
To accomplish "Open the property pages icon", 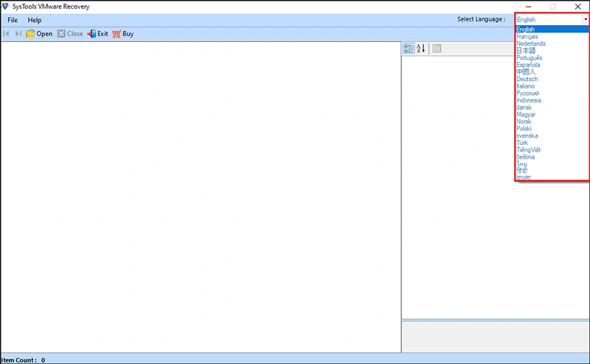I will tap(437, 48).
